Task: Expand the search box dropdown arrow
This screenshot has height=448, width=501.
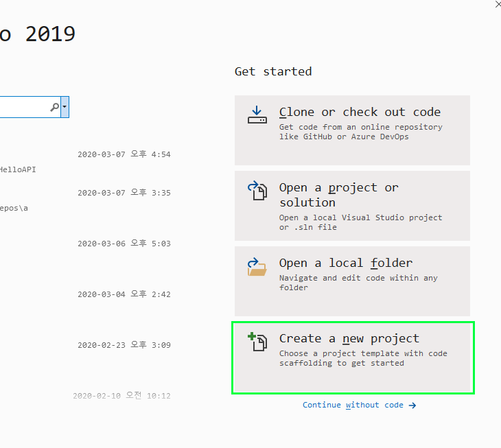Action: (65, 107)
